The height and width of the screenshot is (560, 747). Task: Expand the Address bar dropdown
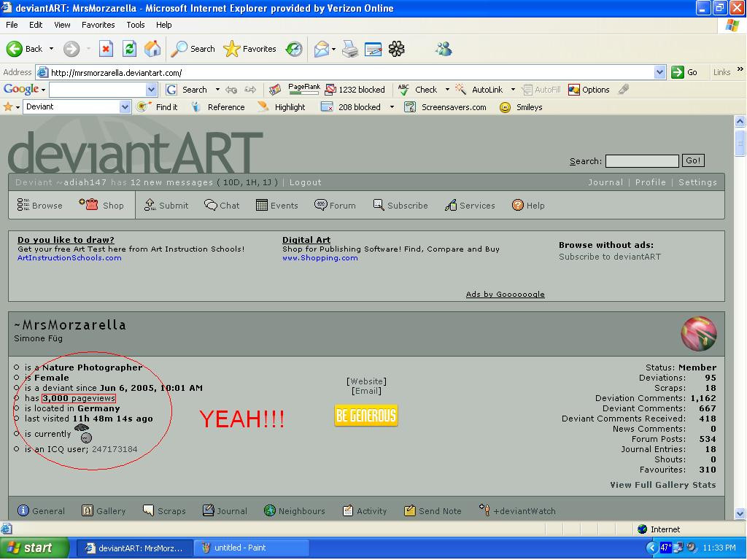[659, 72]
